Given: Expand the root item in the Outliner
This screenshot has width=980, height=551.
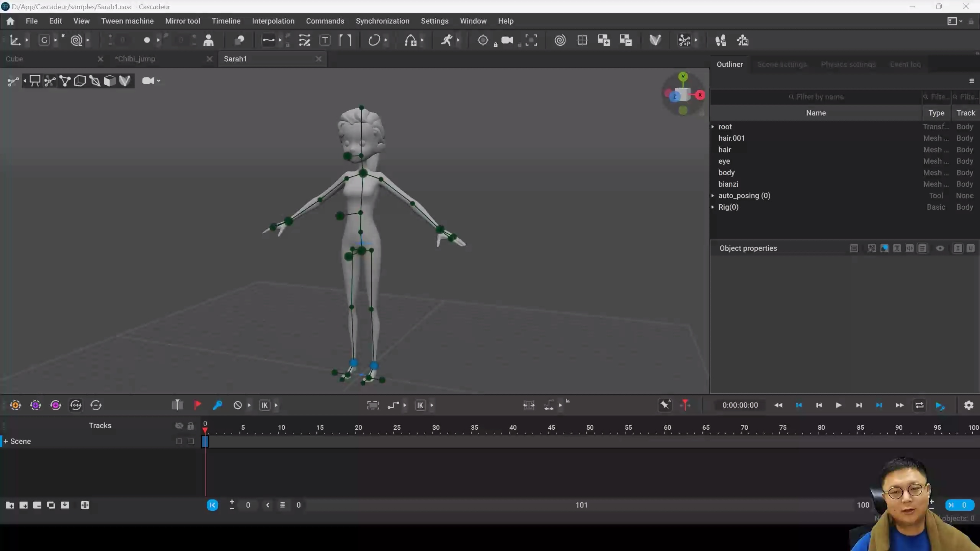Looking at the screenshot, I should (x=713, y=127).
